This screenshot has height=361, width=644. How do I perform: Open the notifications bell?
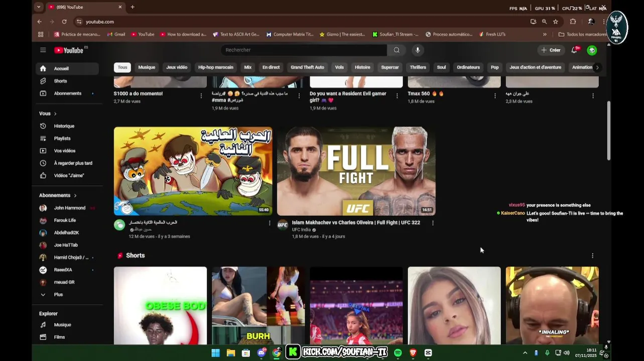574,50
